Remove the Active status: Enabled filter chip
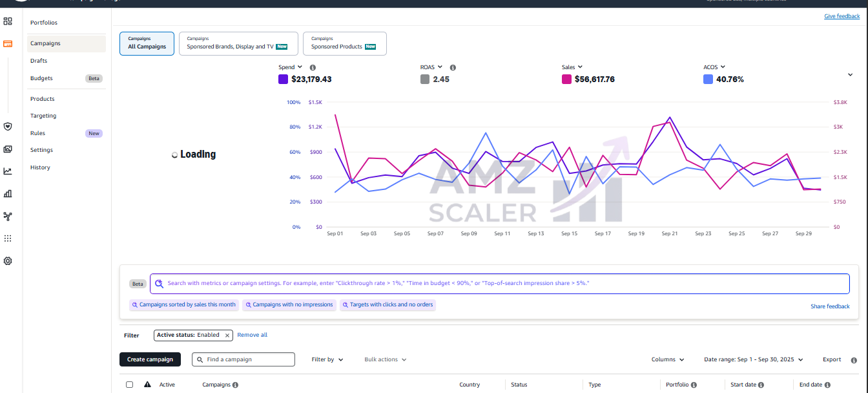The image size is (868, 393). pos(227,335)
